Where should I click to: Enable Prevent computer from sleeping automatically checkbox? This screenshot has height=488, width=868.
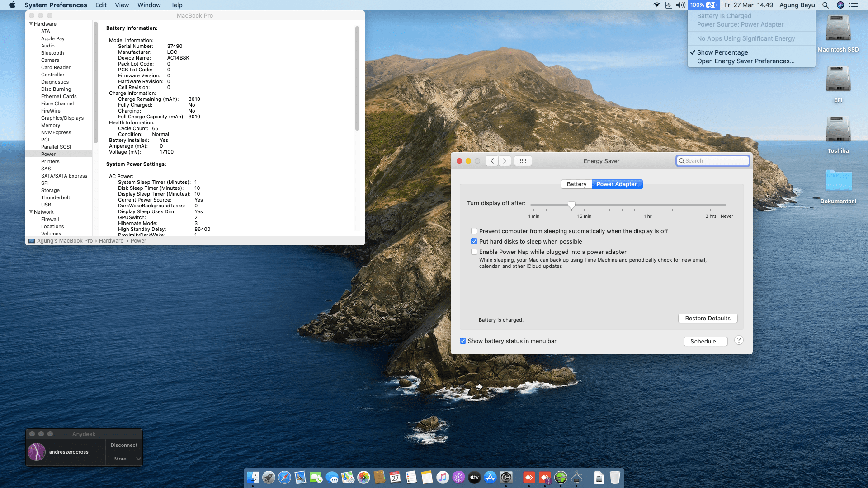tap(474, 231)
